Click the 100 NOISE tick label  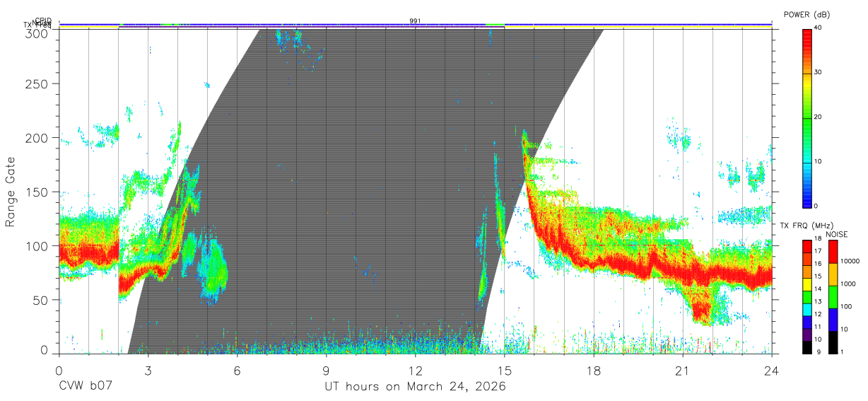coord(846,306)
